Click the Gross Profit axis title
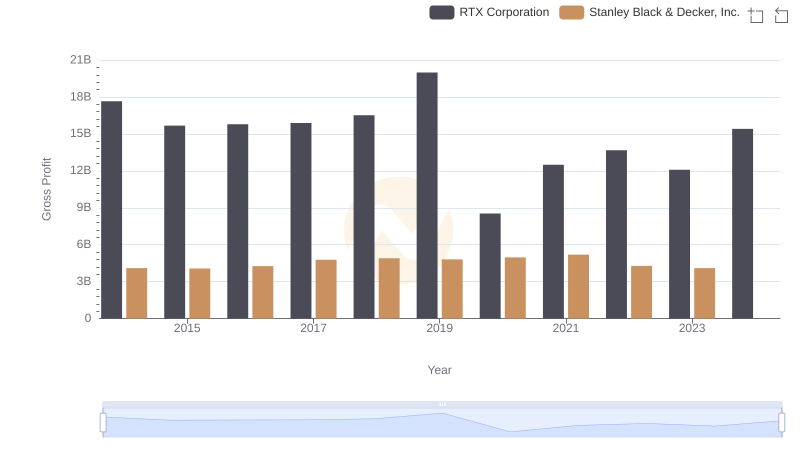Viewport: 800px width, 461px height. tap(46, 189)
